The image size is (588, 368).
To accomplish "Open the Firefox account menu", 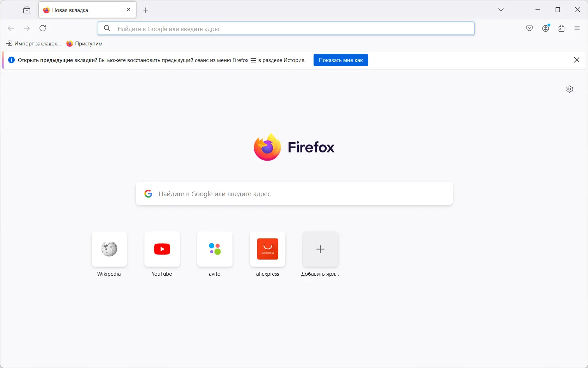I will tap(546, 28).
